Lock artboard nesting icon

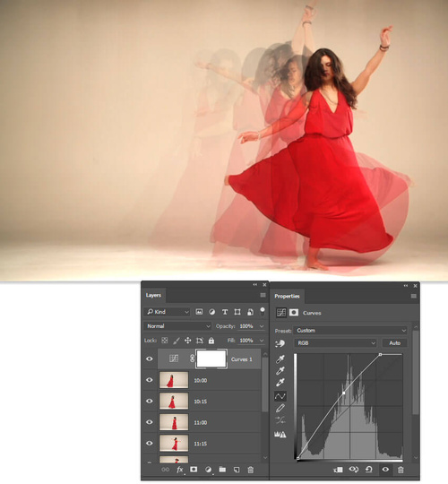200,341
